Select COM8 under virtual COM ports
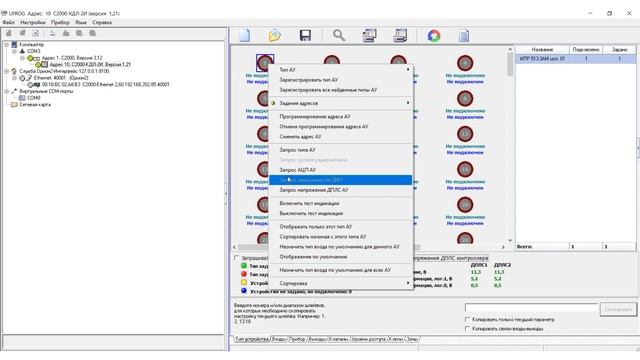640x360 pixels. [x=33, y=98]
